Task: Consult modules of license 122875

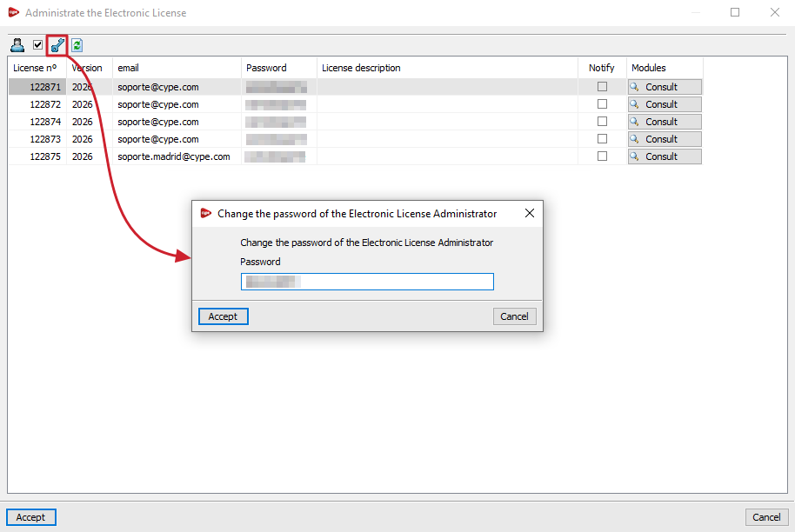Action: click(x=665, y=156)
